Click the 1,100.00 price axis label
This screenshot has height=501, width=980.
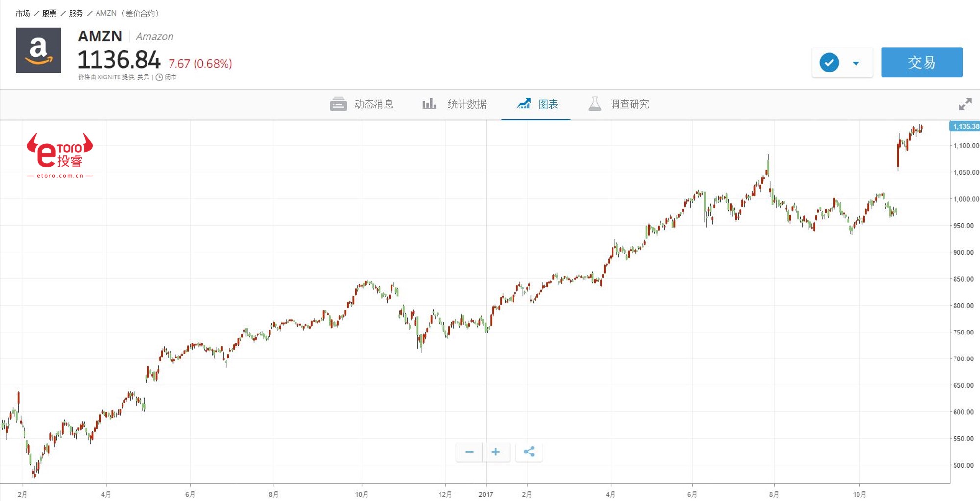(x=966, y=146)
